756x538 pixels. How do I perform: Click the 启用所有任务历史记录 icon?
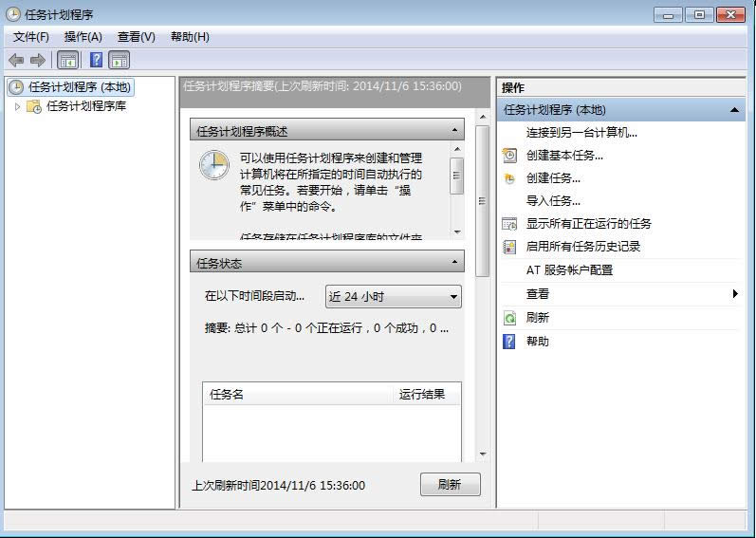(509, 247)
